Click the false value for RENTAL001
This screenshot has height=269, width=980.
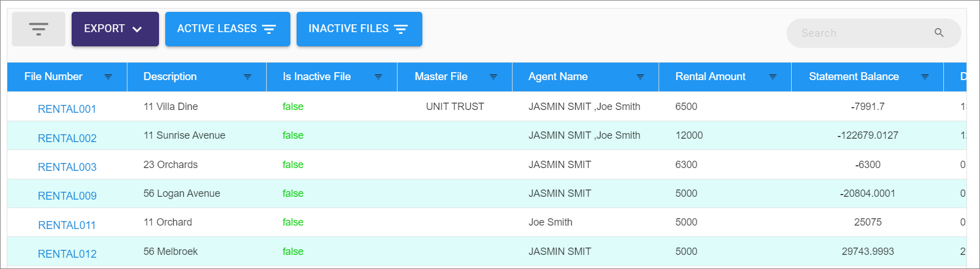point(293,107)
